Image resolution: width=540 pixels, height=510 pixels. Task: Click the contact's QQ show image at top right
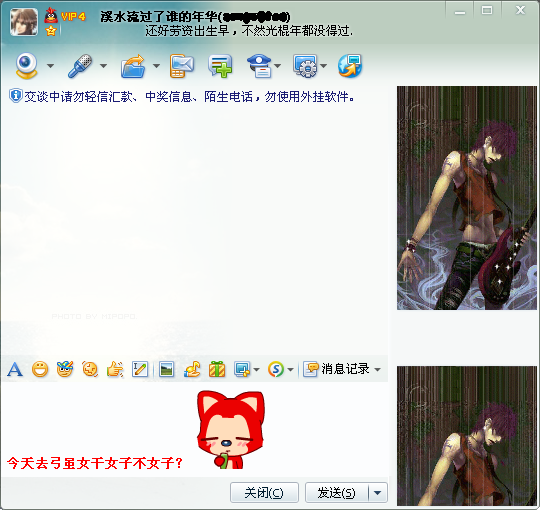(467, 198)
